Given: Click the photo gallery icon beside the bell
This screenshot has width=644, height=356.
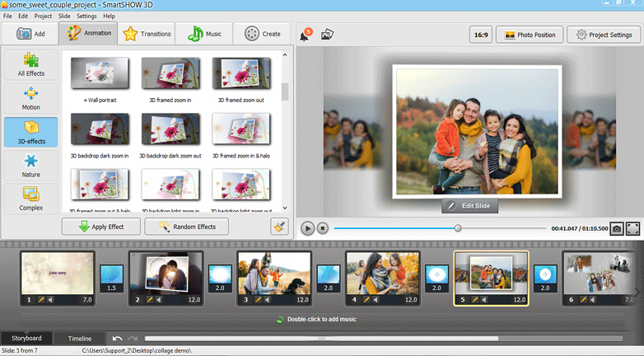Looking at the screenshot, I should point(327,35).
